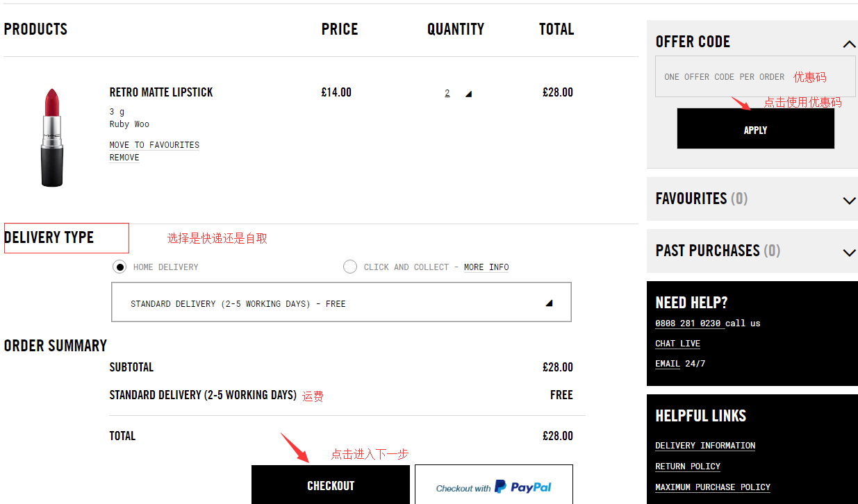Viewport: 858px width, 504px height.
Task: Click the Ruby Woo lipstick product image
Action: 52,137
